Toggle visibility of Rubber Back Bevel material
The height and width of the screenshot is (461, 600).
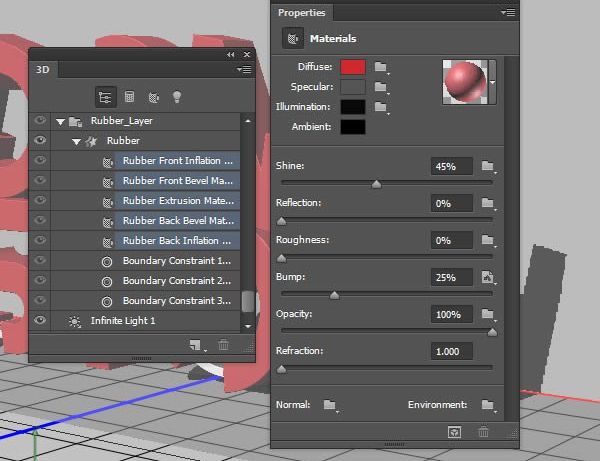click(x=40, y=220)
